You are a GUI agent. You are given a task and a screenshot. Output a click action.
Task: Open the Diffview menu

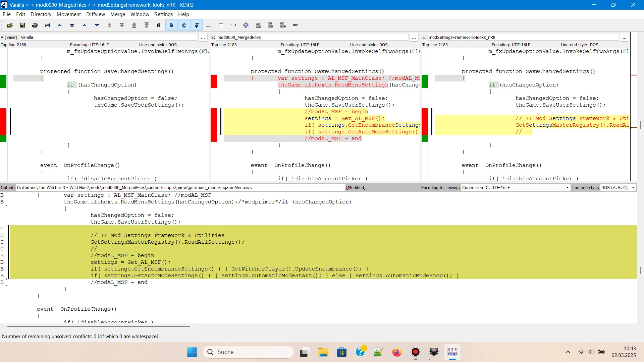coord(95,14)
